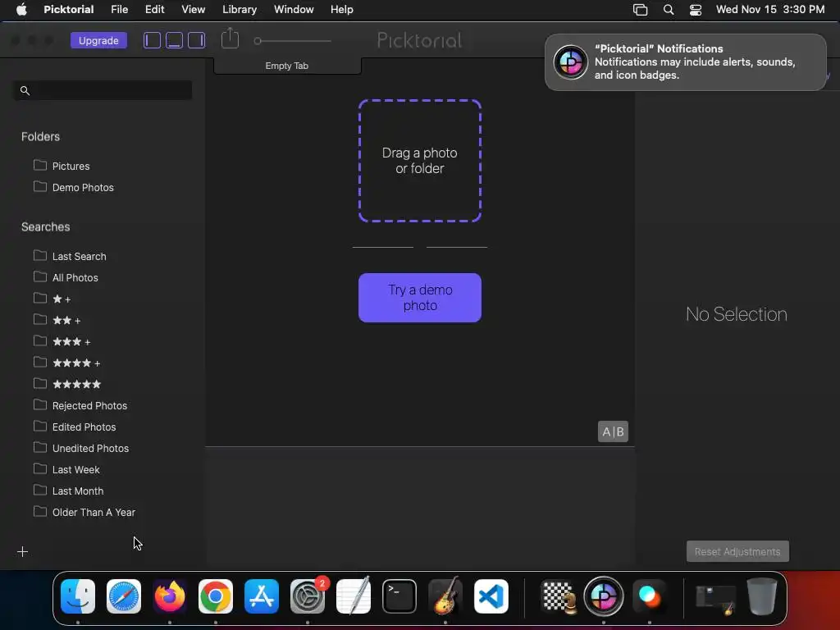Click the Reset Adjustments button
Image resolution: width=840 pixels, height=630 pixels.
(737, 552)
